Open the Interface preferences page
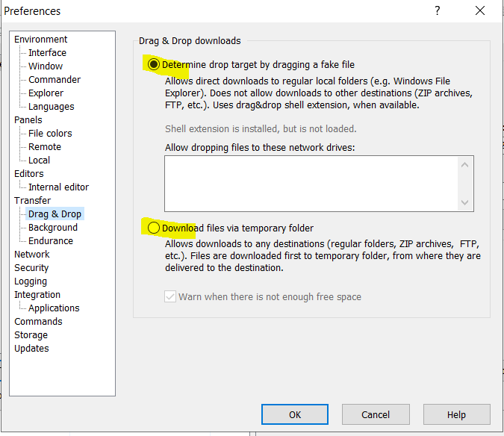The height and width of the screenshot is (436, 504). [x=47, y=53]
